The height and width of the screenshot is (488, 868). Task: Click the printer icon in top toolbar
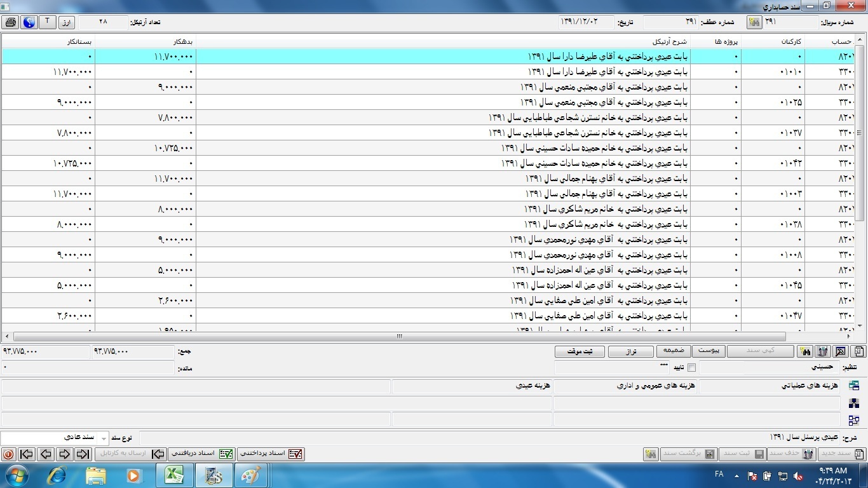[10, 22]
